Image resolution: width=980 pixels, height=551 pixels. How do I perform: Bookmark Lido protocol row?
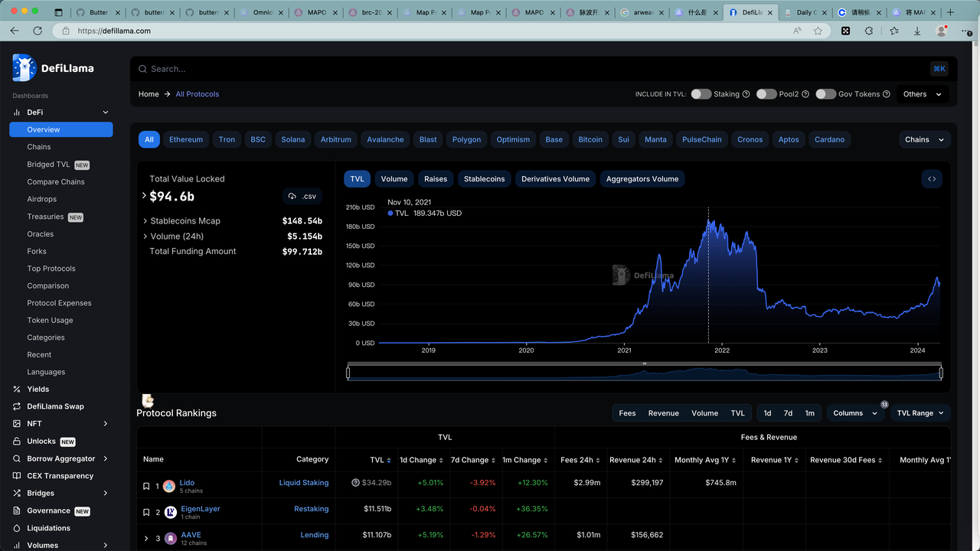point(146,486)
